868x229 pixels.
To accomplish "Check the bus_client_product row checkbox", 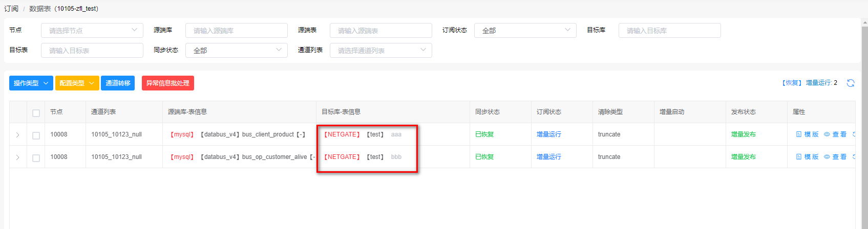I will point(36,135).
